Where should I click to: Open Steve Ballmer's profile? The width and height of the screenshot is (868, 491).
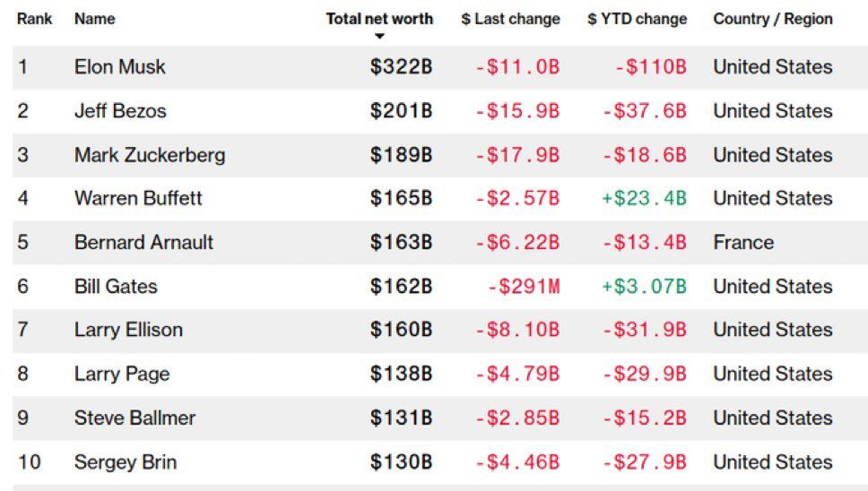coord(135,418)
